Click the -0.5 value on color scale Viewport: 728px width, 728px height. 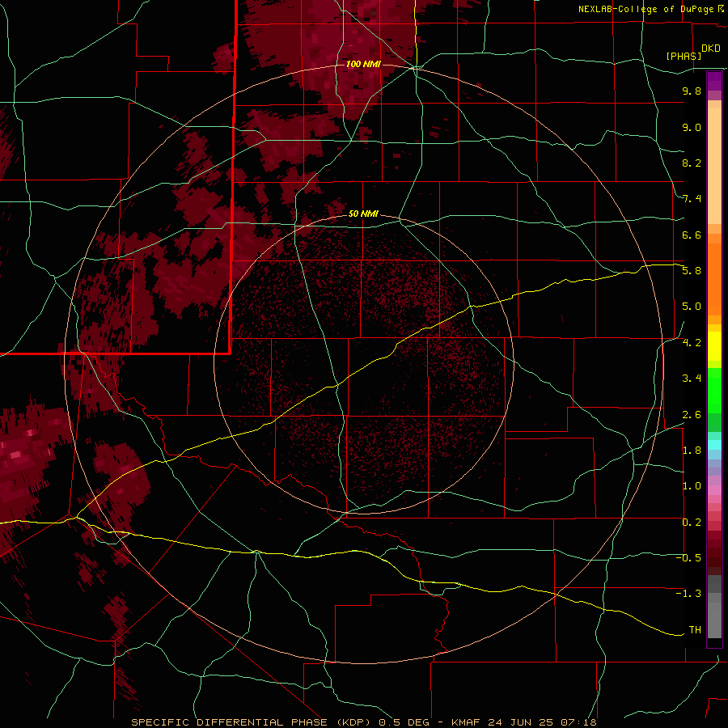[688, 558]
